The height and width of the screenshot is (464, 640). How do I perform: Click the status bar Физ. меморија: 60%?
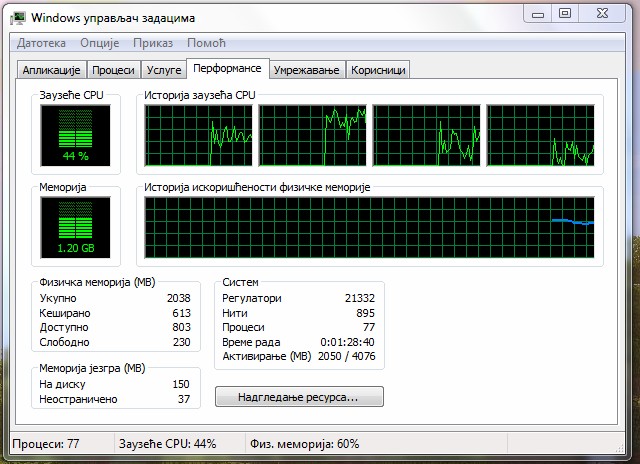304,444
